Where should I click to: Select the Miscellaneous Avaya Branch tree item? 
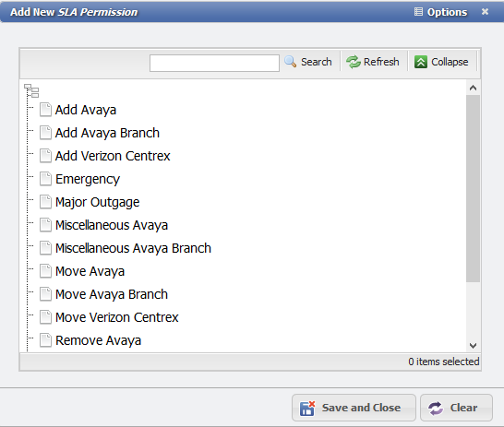[133, 248]
